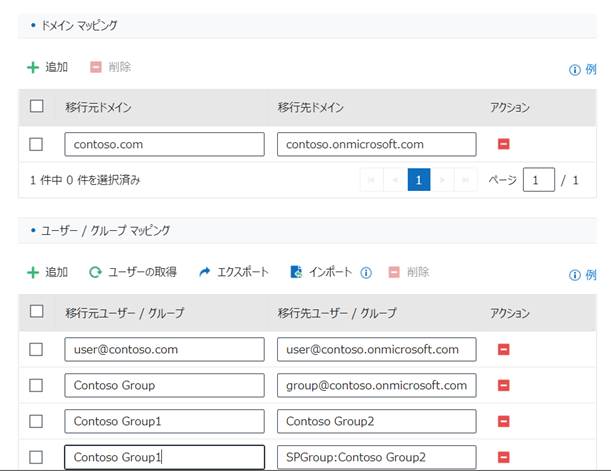Click the Export arrow icon
Viewport: 611px width, 471px height.
coord(204,272)
